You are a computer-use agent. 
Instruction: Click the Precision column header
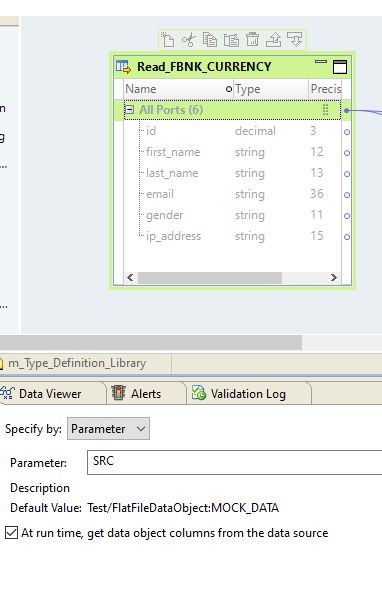325,89
